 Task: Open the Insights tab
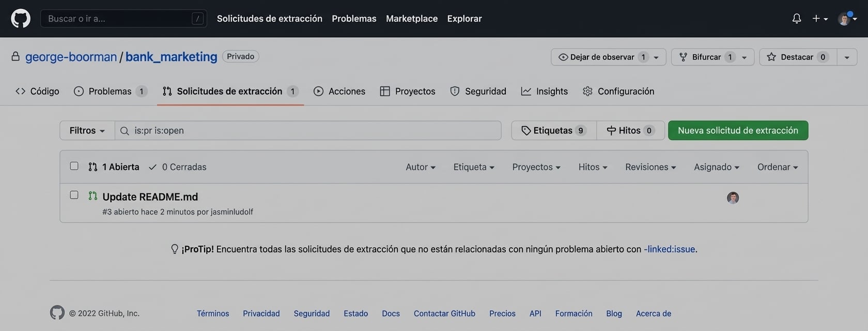point(545,91)
